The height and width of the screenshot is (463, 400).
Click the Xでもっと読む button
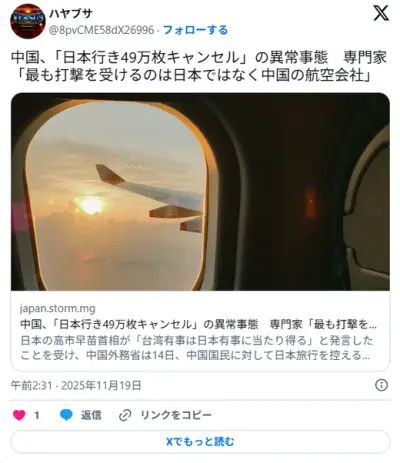pyautogui.click(x=200, y=442)
